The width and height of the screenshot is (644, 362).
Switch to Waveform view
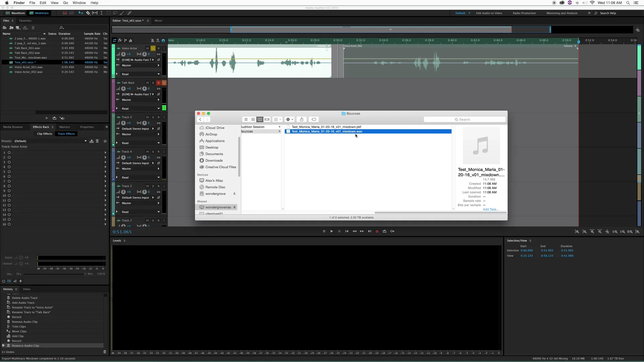15,13
